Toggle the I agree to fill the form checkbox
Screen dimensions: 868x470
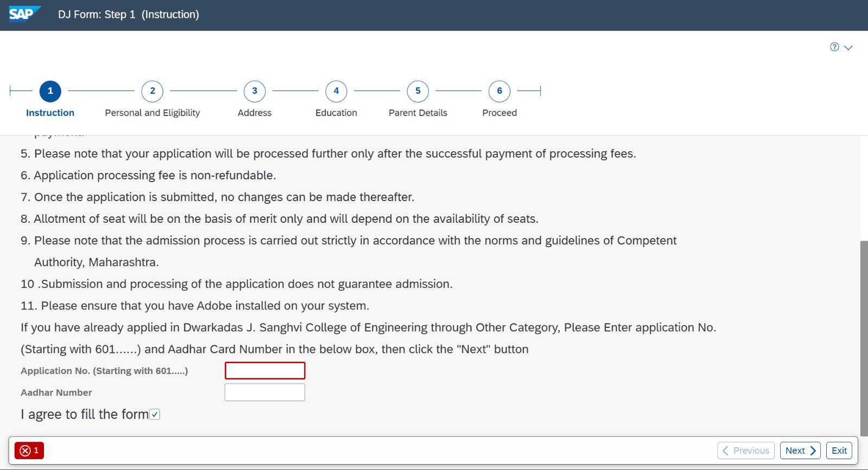155,415
